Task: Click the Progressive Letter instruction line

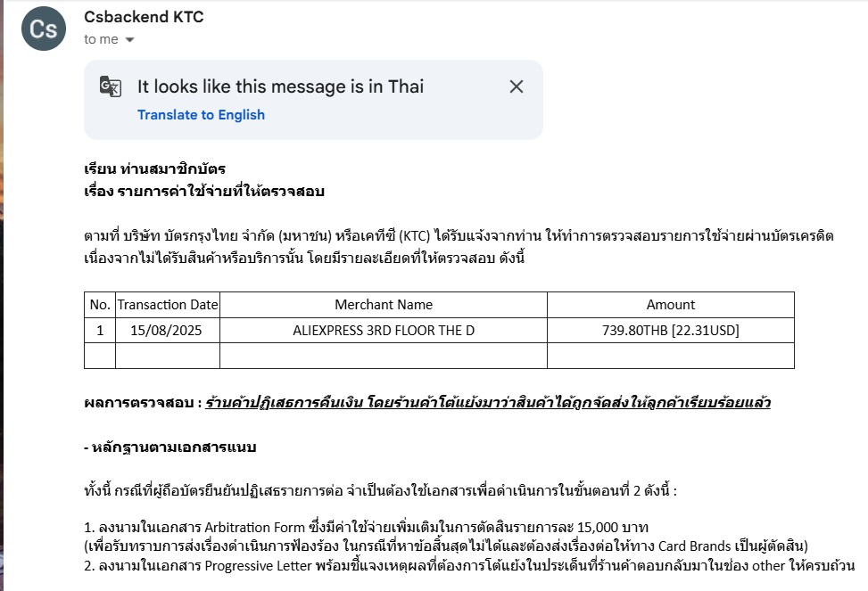Action: tap(469, 566)
